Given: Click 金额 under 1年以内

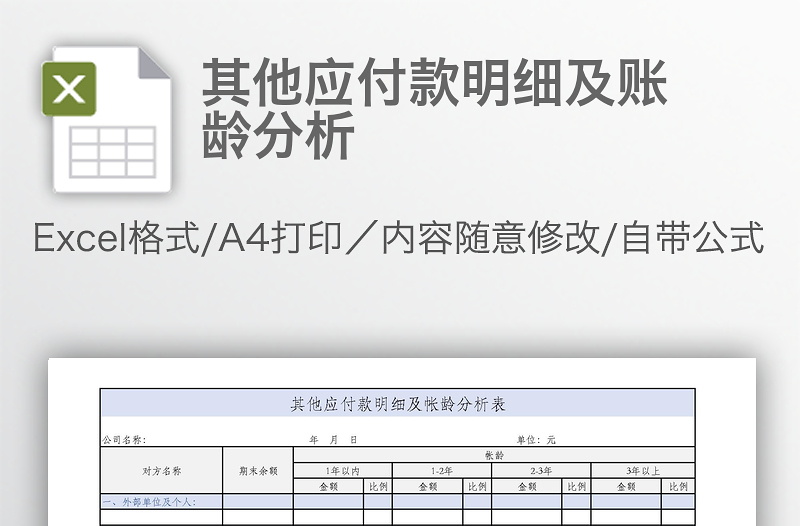Looking at the screenshot, I should 329,486.
